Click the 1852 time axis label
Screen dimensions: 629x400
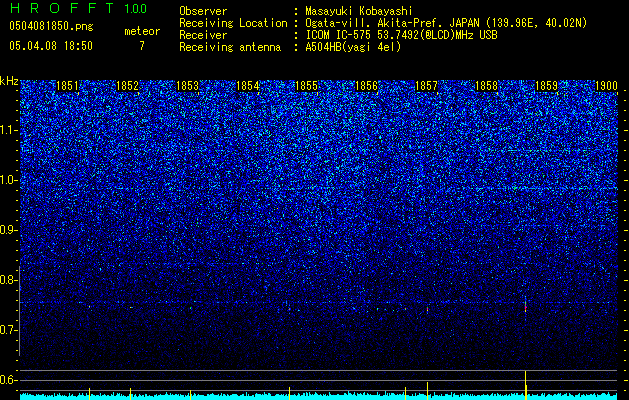[127, 86]
